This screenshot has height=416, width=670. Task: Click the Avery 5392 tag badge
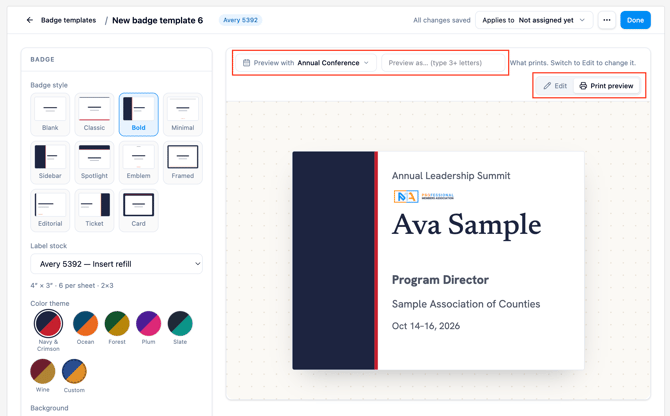coord(240,20)
